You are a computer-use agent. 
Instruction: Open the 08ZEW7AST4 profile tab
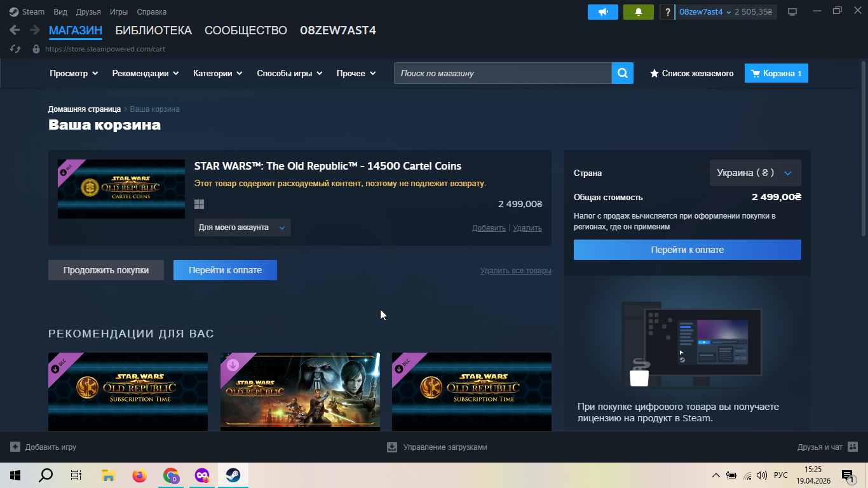point(338,30)
